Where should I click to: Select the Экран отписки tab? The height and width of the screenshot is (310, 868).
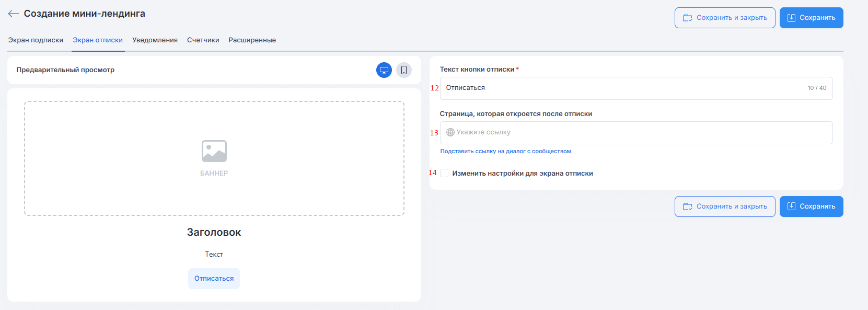(98, 40)
